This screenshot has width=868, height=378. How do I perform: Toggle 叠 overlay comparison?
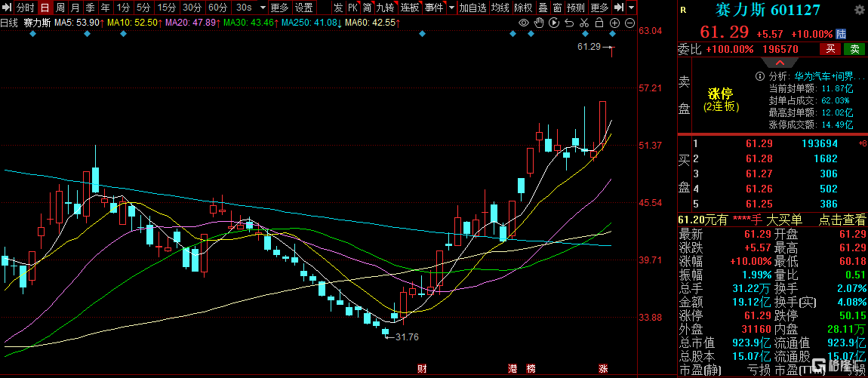[x=543, y=8]
